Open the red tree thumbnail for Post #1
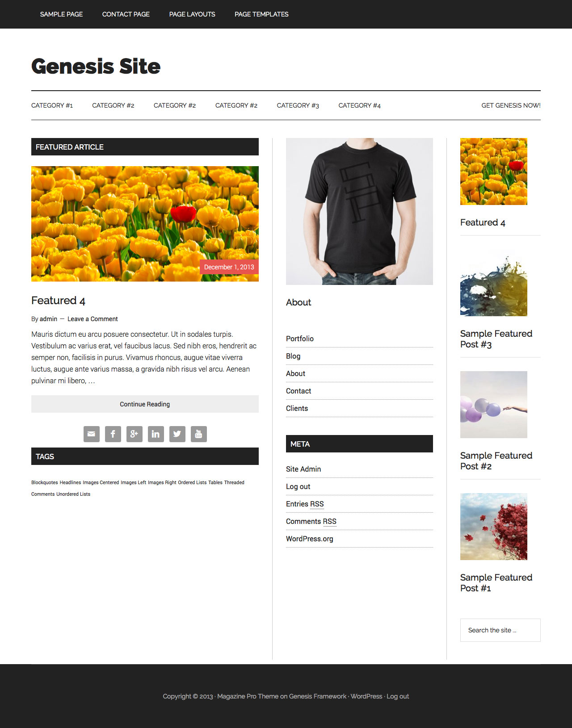 494,527
